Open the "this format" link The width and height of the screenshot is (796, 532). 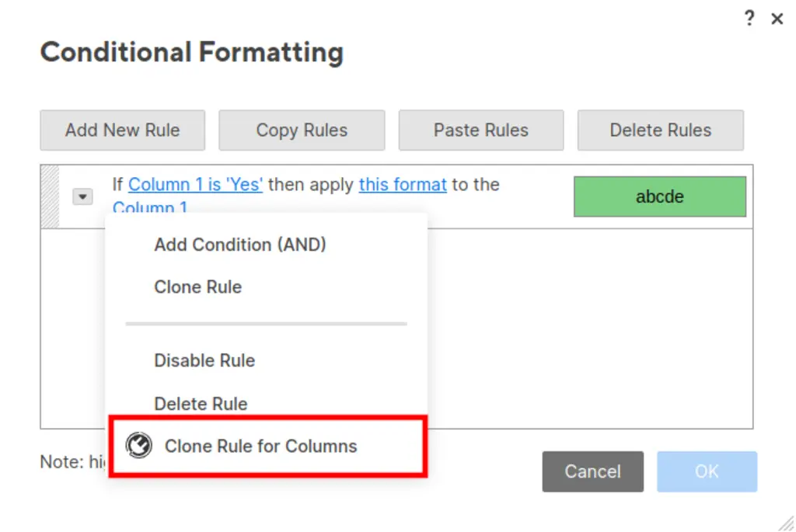coord(403,185)
